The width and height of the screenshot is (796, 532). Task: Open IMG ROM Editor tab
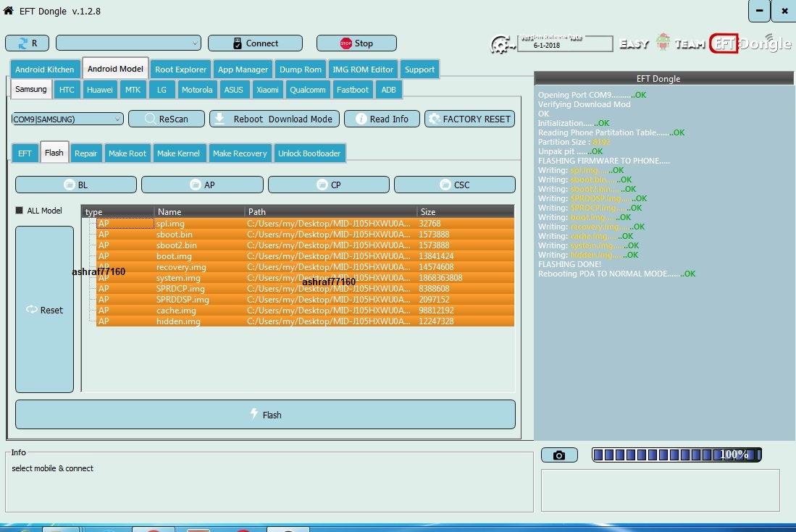[x=363, y=69]
